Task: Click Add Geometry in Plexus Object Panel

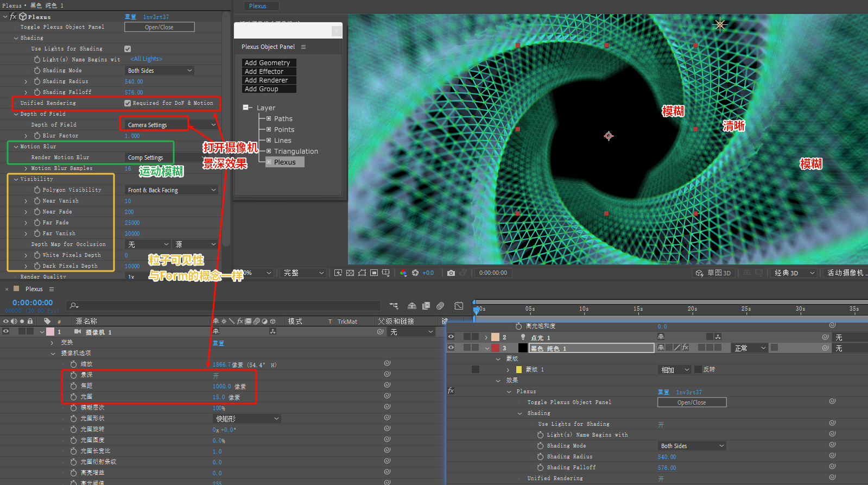Action: point(269,63)
